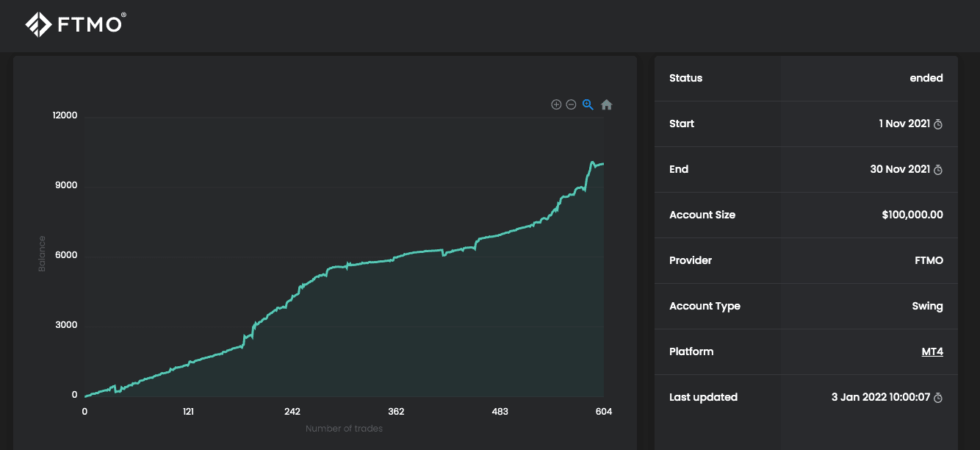Screen dimensions: 980x450
Task: Click the FTMO logo in the header
Action: tap(75, 24)
